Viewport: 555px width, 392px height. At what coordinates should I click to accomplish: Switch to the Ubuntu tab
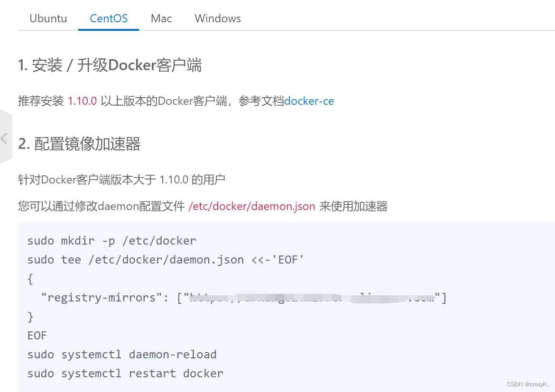point(48,18)
